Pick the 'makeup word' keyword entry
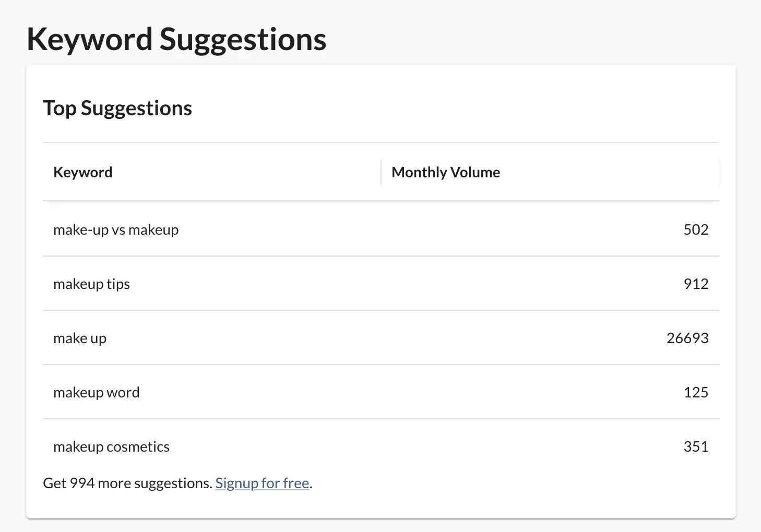This screenshot has width=761, height=532. [97, 393]
